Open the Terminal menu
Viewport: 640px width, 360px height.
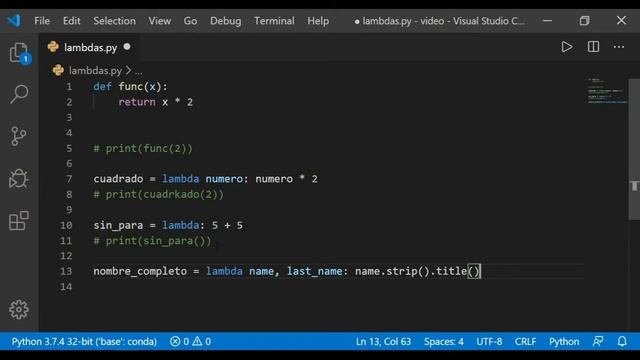pyautogui.click(x=274, y=21)
